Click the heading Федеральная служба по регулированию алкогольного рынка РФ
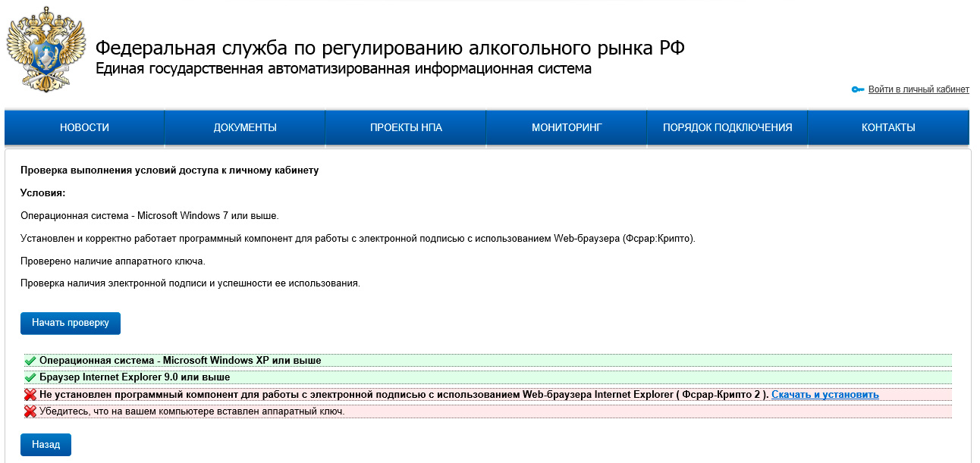This screenshot has height=463, width=980. click(x=390, y=48)
